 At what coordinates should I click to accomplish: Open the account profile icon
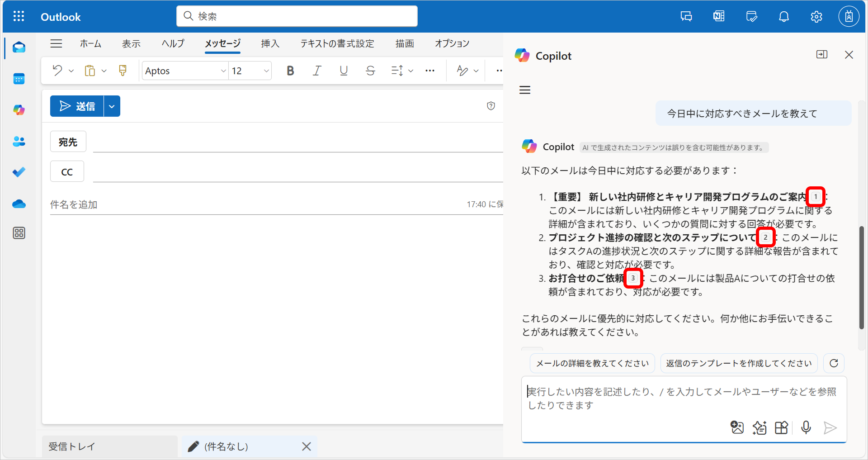[849, 17]
